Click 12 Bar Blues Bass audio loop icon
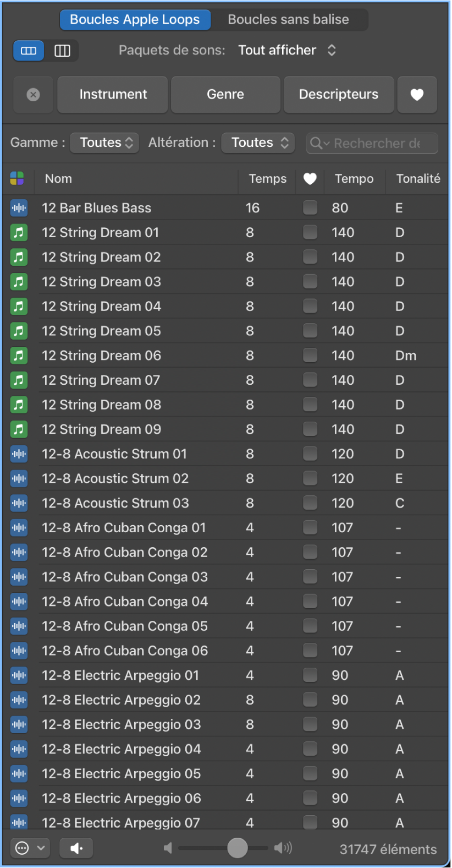Viewport: 452px width, 868px height. point(19,208)
